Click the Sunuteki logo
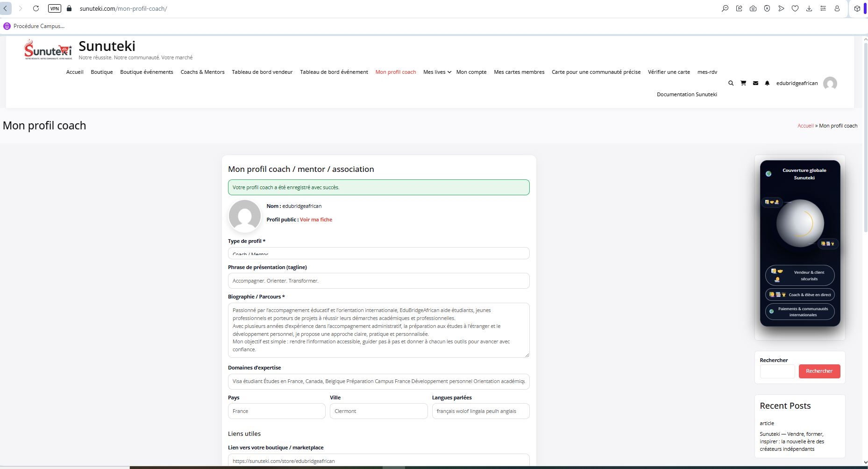Screen dimensions: 868x469 pos(48,50)
